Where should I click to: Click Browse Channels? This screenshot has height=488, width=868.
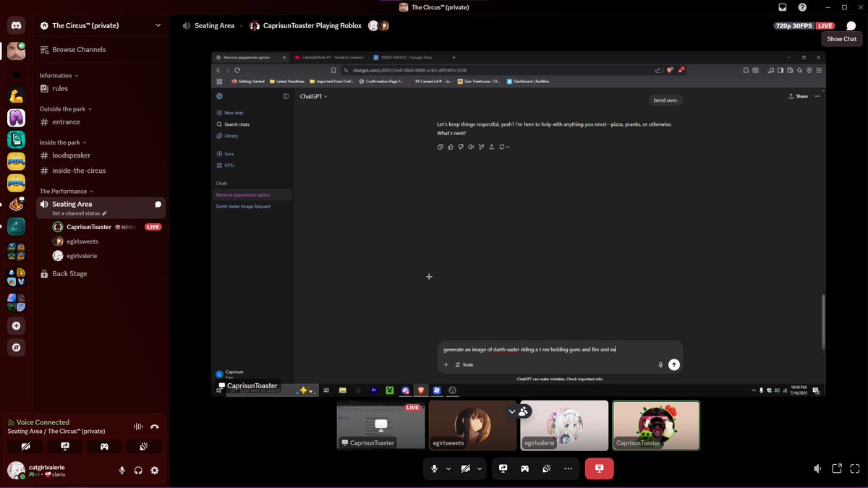[101, 50]
